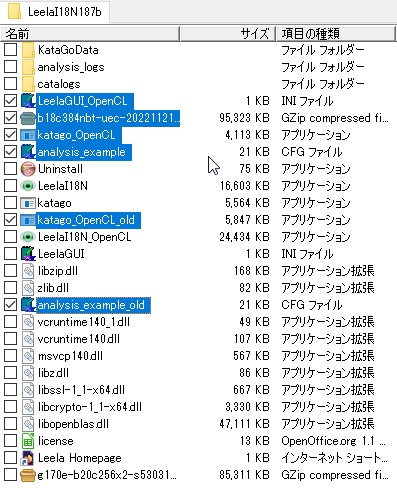Click the katago_OpenCL application icon
This screenshot has width=397, height=488.
click(28, 135)
